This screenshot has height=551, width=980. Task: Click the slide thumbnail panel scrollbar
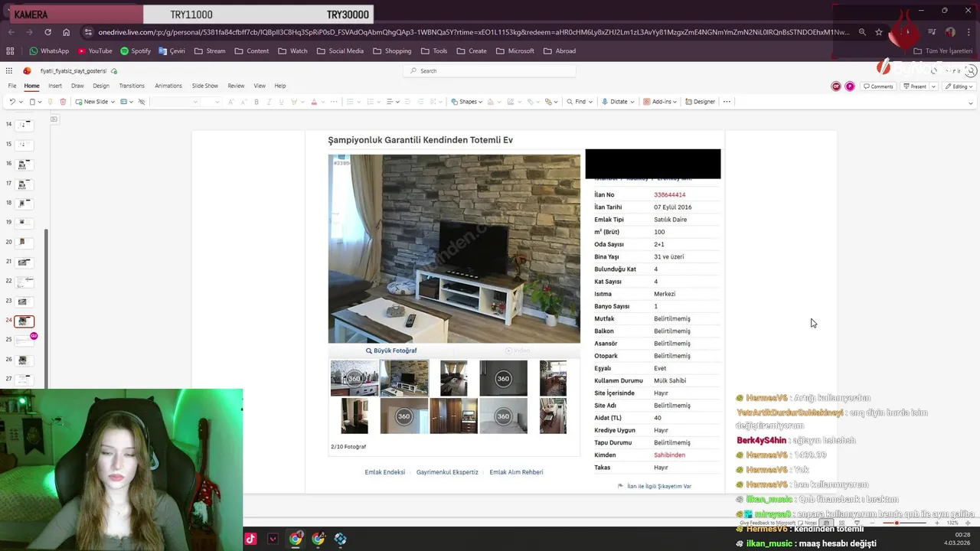point(46,308)
